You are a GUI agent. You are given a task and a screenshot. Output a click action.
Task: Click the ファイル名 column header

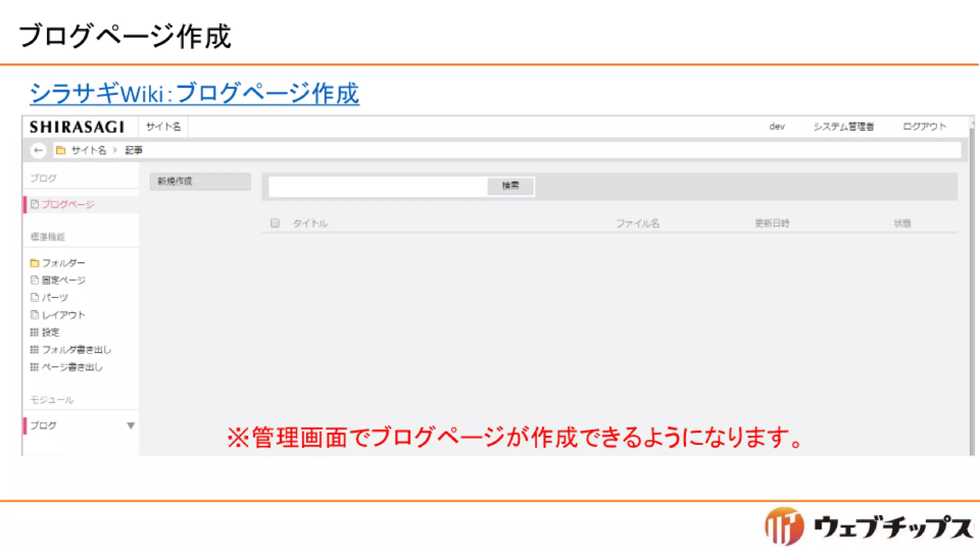tap(637, 223)
